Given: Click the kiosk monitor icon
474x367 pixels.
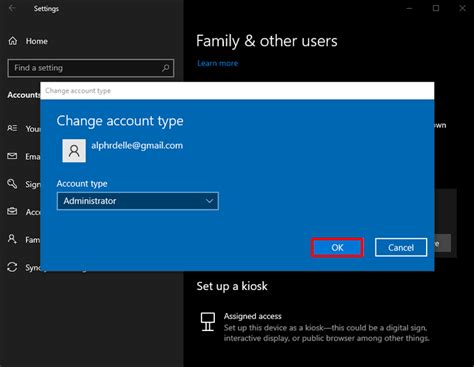Looking at the screenshot, I should (x=208, y=322).
